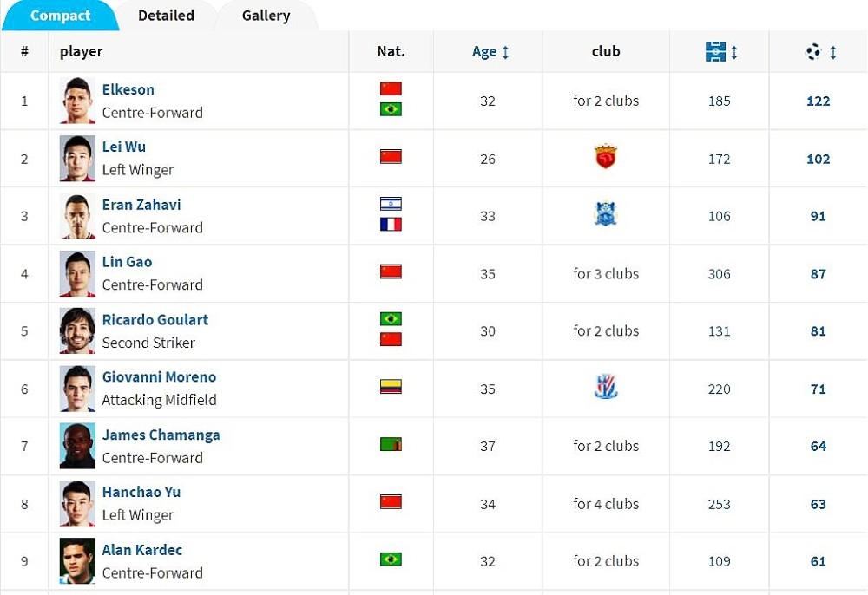Image resolution: width=868 pixels, height=595 pixels.
Task: Click Lin Gao's portrait thumbnail
Action: click(x=77, y=274)
